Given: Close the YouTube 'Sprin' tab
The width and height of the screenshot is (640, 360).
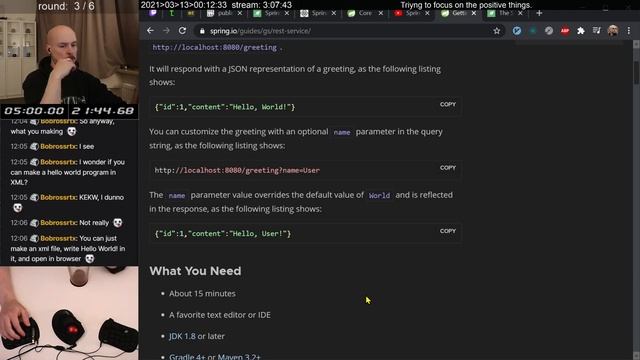Looking at the screenshot, I should [427, 13].
